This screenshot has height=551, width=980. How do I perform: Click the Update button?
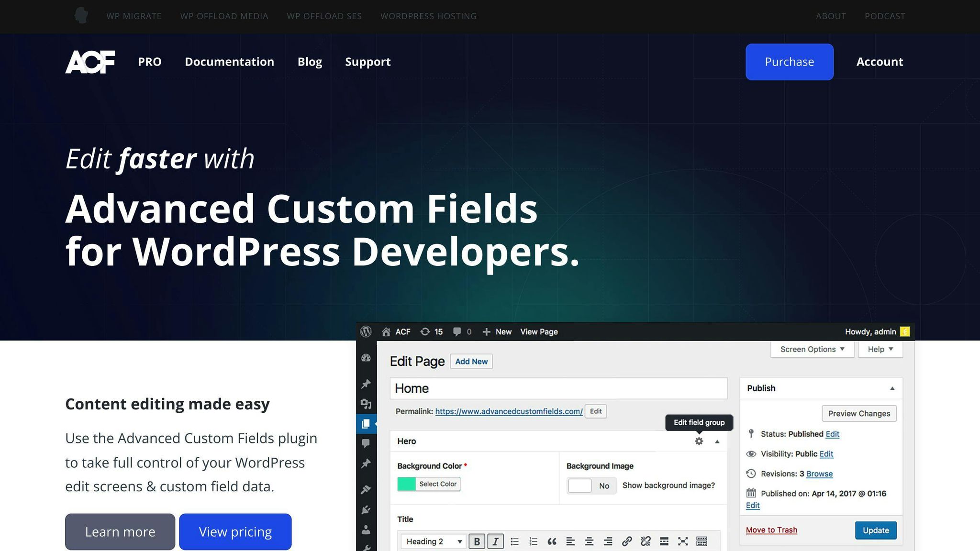[876, 530]
